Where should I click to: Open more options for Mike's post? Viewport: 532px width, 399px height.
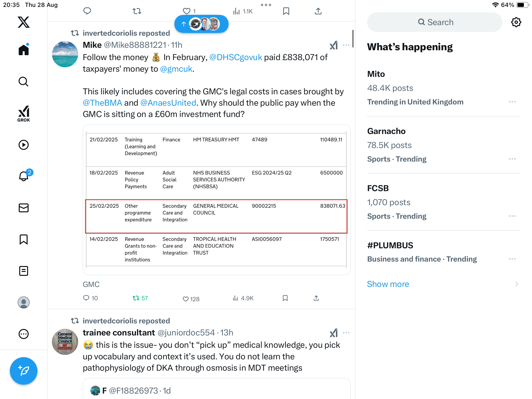346,45
